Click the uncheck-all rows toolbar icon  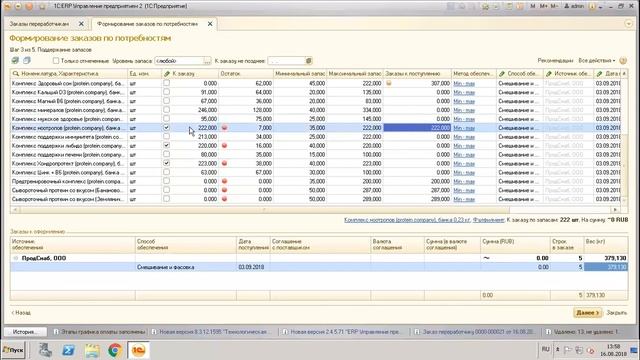[x=27, y=61]
